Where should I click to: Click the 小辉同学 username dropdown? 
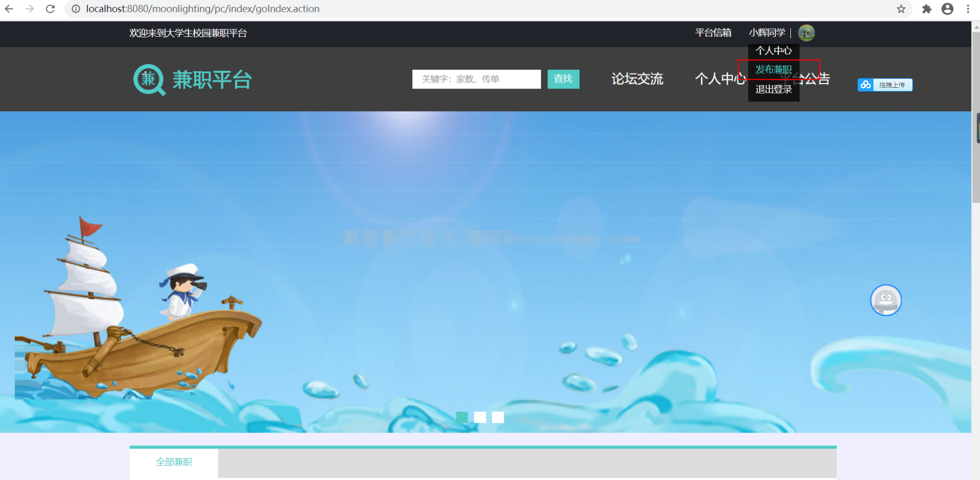coord(767,33)
